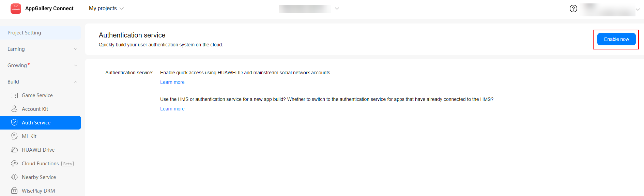
Task: Click Learn more under HUAWEI ID description
Action: point(172,82)
